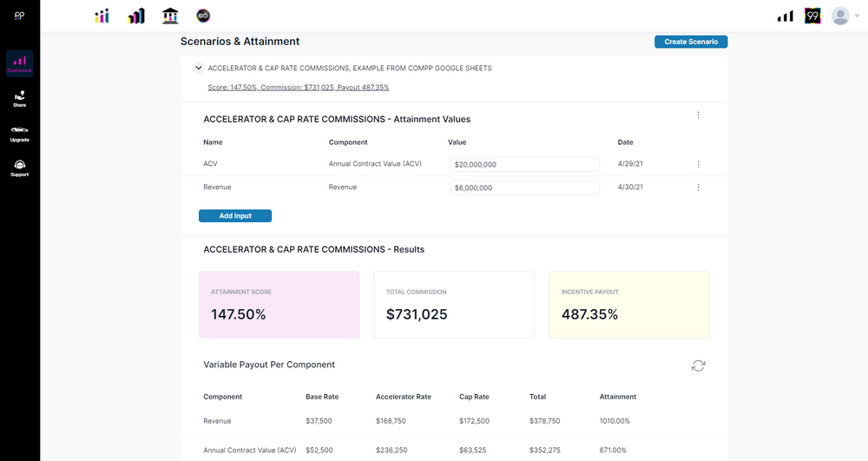The height and width of the screenshot is (461, 868).
Task: Click the bank building icon in top bar
Action: [x=170, y=16]
